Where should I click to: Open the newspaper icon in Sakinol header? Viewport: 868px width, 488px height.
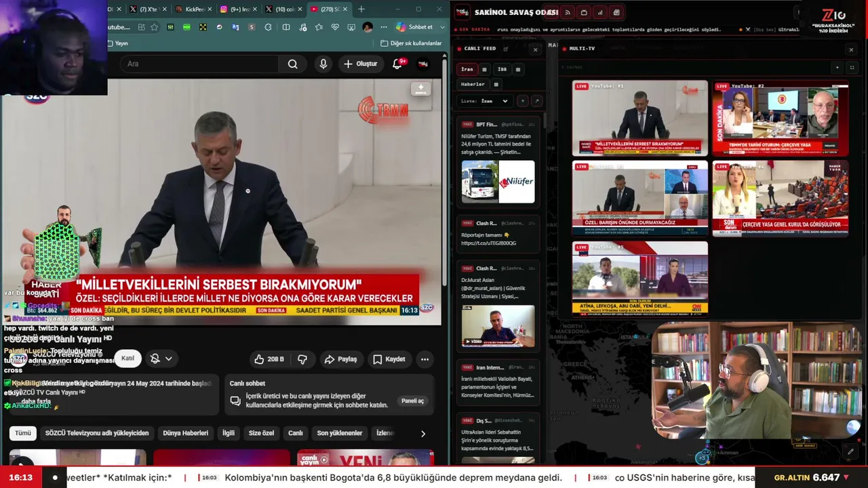coord(616,12)
